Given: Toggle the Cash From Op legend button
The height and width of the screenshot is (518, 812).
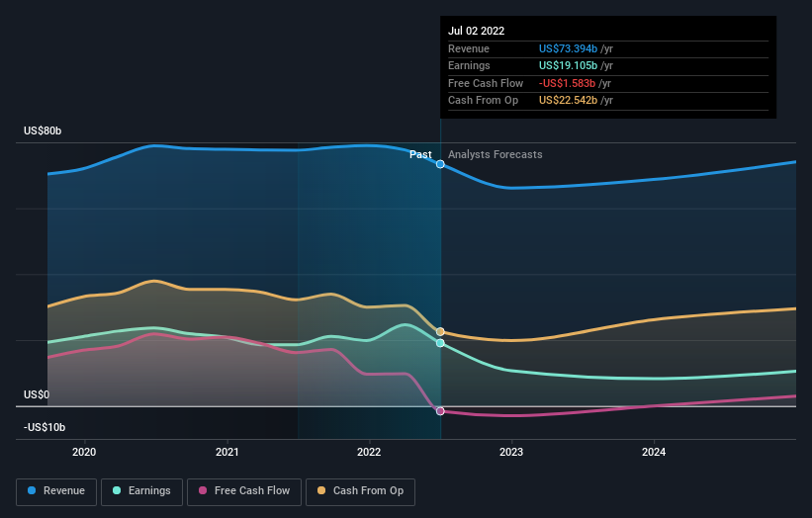Looking at the screenshot, I should point(360,491).
